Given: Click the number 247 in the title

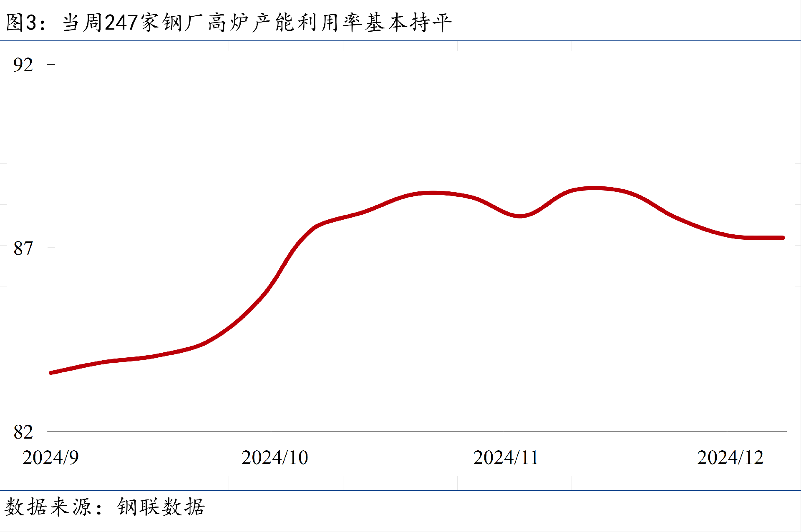Looking at the screenshot, I should [x=121, y=23].
